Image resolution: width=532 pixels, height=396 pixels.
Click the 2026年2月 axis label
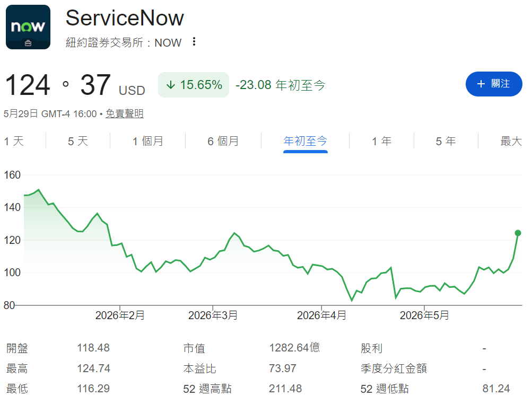coord(120,315)
